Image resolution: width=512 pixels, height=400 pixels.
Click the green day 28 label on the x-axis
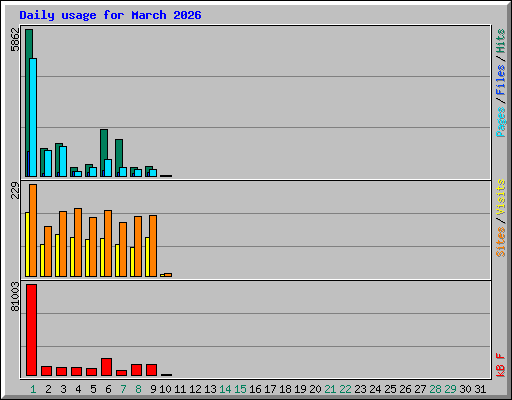pyautogui.click(x=435, y=389)
